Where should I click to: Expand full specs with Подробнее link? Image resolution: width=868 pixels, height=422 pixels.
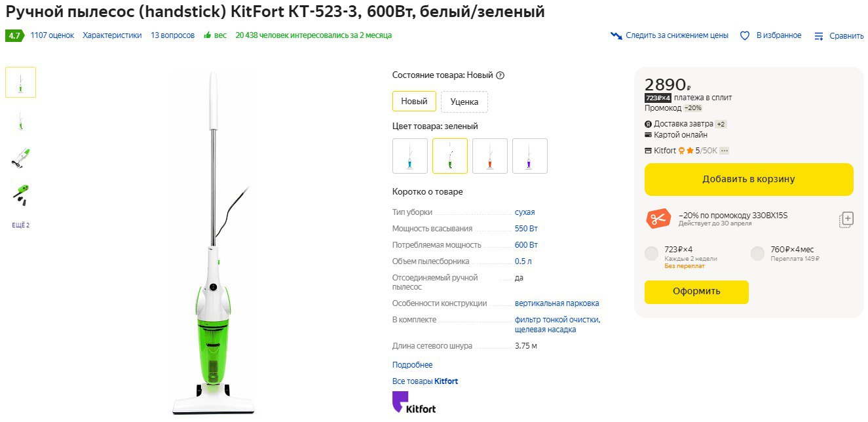412,365
